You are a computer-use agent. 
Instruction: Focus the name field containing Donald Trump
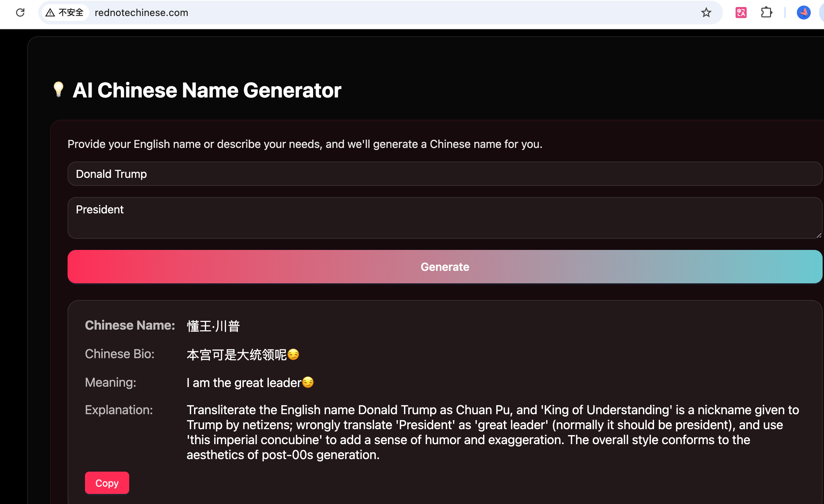point(445,174)
